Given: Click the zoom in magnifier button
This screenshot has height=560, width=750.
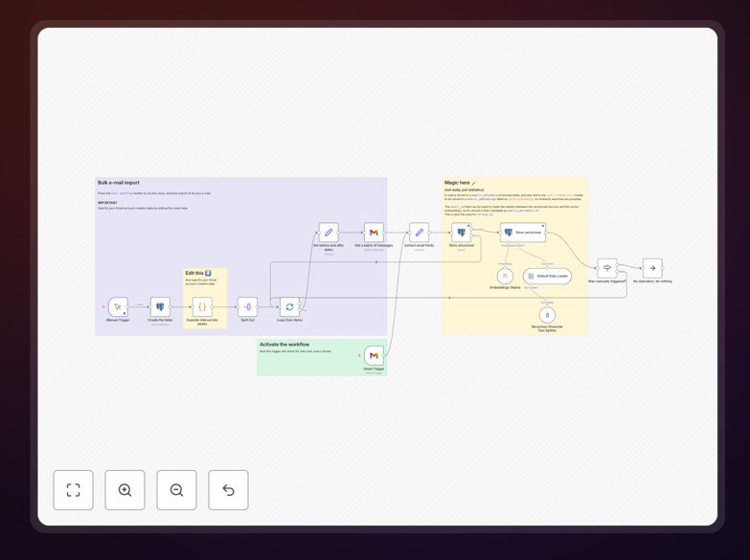Looking at the screenshot, I should (125, 490).
